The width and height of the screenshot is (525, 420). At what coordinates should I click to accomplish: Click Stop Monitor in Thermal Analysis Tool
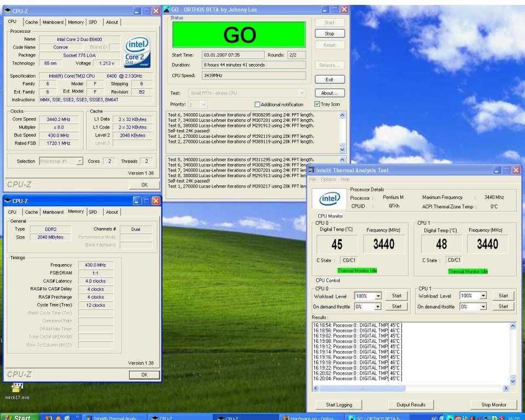(493, 405)
